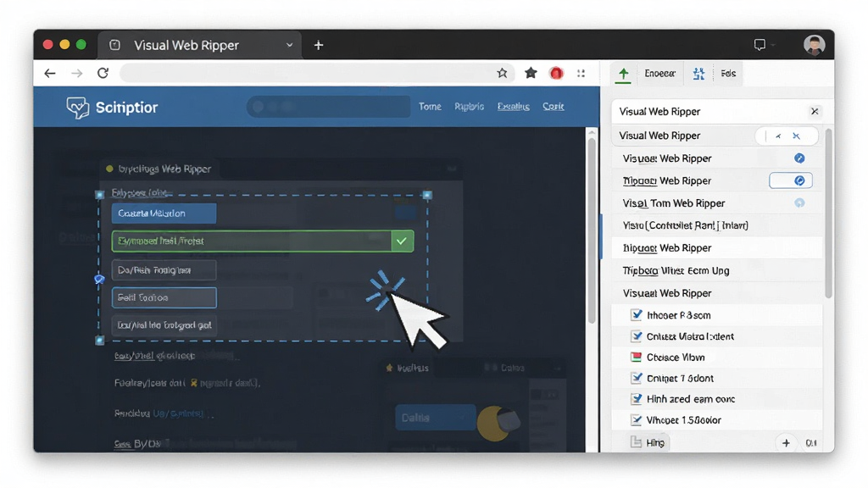Click blue circle icon on Visuaa: Web Ripper row
Viewport: 868px width, 488px height.
(x=798, y=158)
